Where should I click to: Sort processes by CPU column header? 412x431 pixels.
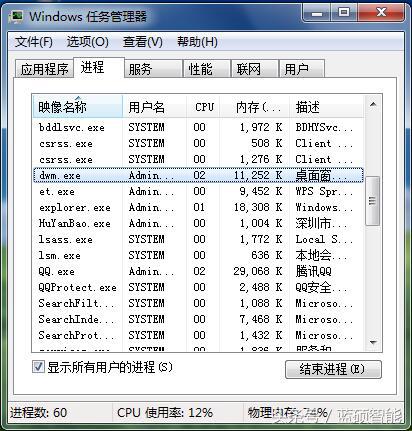[203, 107]
